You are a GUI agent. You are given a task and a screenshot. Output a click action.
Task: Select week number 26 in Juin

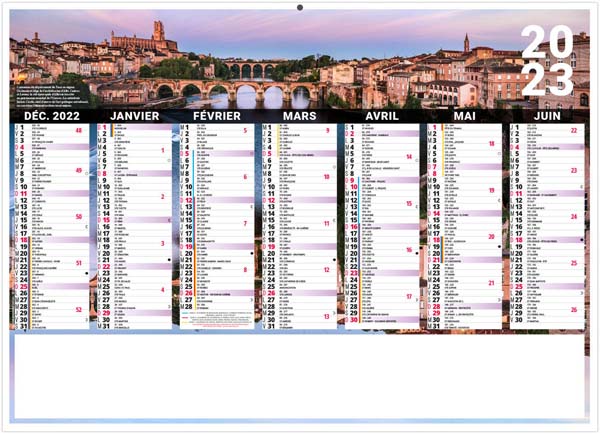tap(574, 310)
